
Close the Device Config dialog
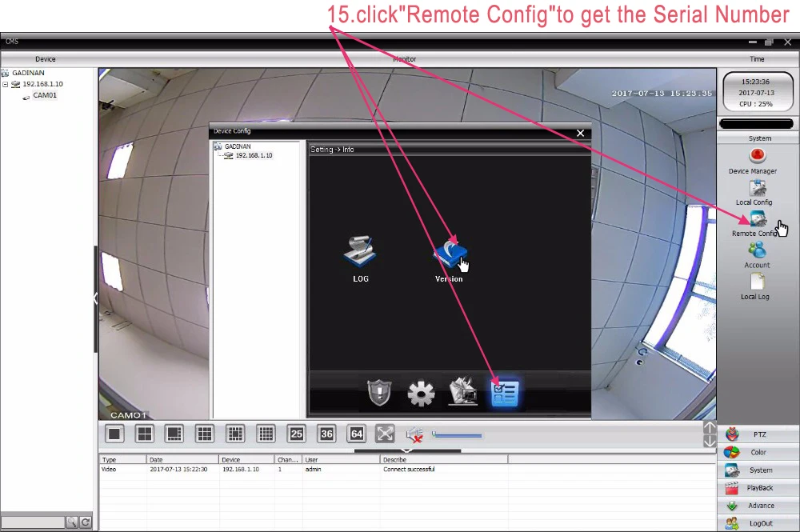click(x=580, y=133)
